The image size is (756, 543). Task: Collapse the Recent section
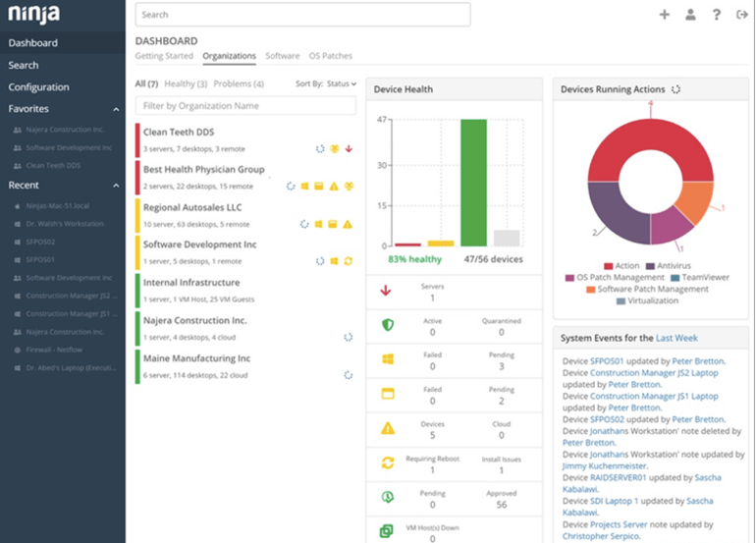pos(116,186)
